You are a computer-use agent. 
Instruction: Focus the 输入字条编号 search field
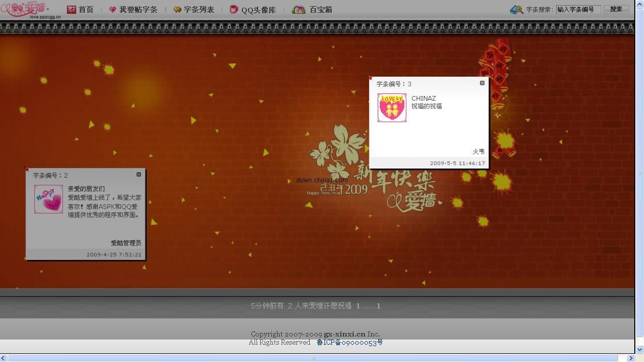[578, 10]
